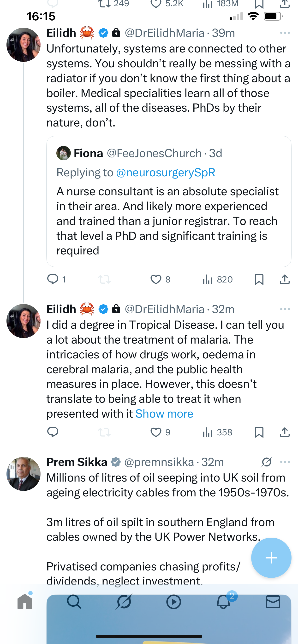Bookmark the tweet quoting Fiona
The height and width of the screenshot is (644, 298).
(259, 280)
